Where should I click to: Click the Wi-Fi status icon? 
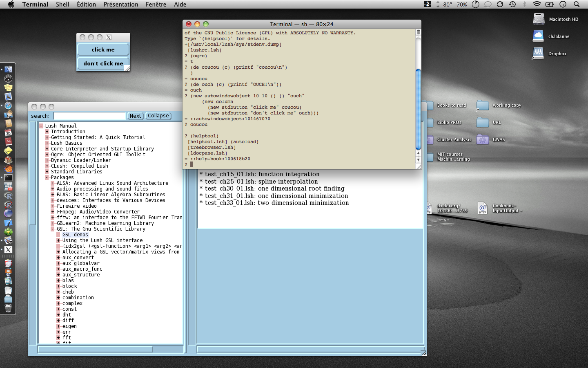click(x=537, y=4)
